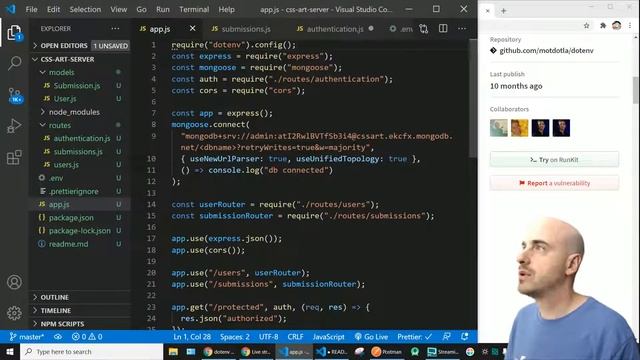Image resolution: width=640 pixels, height=360 pixels.
Task: Split the editor to the right
Action: pos(443,29)
